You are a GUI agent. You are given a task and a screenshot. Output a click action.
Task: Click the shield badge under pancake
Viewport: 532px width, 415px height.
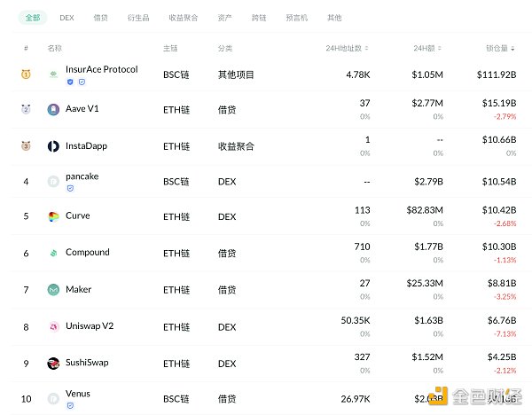pos(70,188)
